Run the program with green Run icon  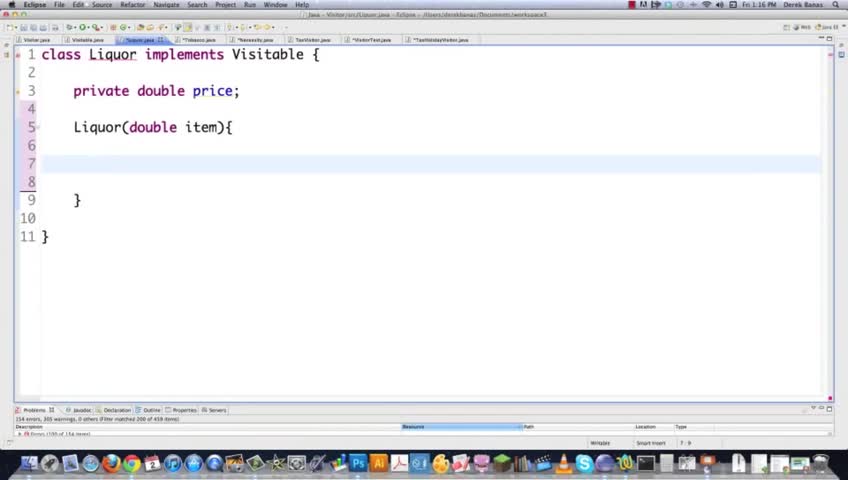point(83,27)
